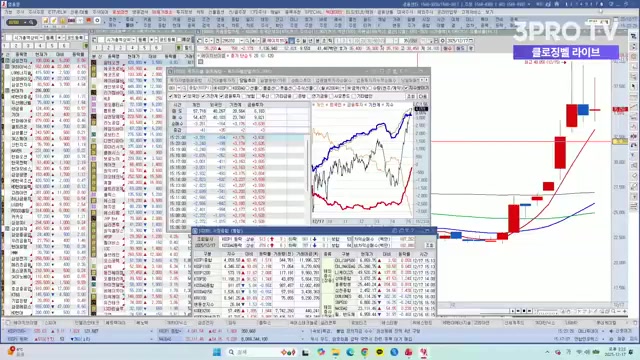
Task: Click the 다음 button in the investor window
Action: [x=422, y=96]
